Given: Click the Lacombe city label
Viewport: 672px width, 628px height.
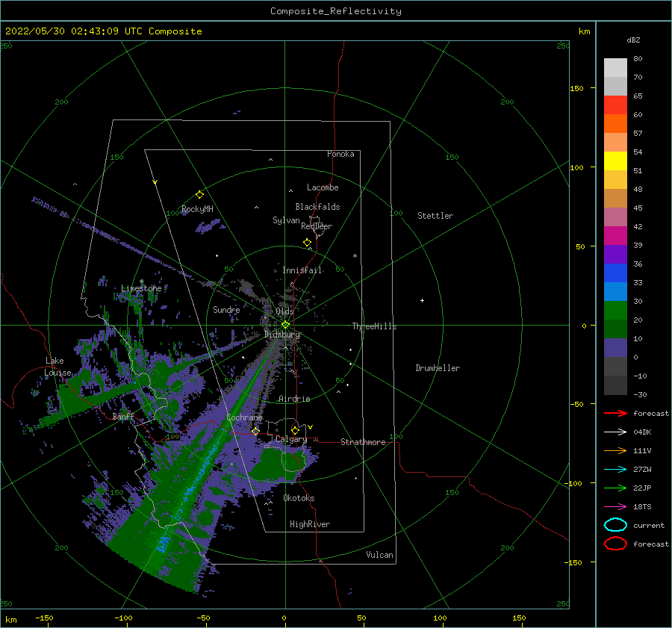Looking at the screenshot, I should (x=323, y=187).
